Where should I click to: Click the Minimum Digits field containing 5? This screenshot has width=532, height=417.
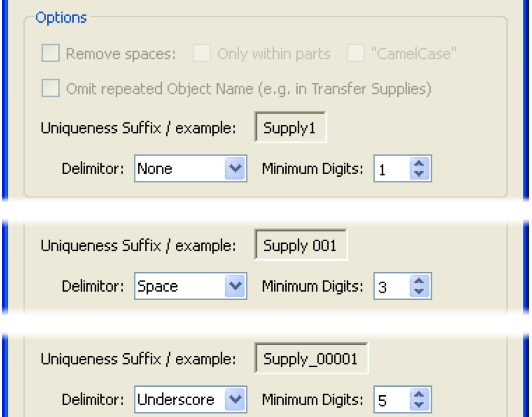[x=391, y=400]
